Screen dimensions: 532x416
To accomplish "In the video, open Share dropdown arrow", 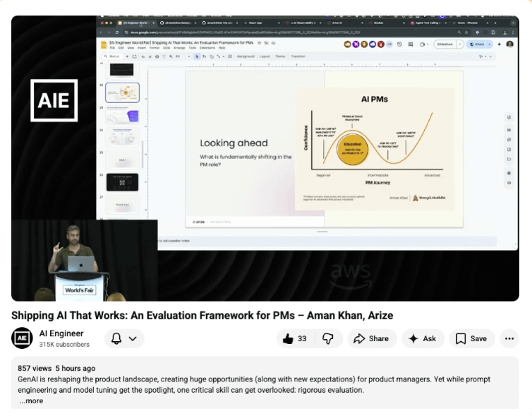I will [489, 44].
